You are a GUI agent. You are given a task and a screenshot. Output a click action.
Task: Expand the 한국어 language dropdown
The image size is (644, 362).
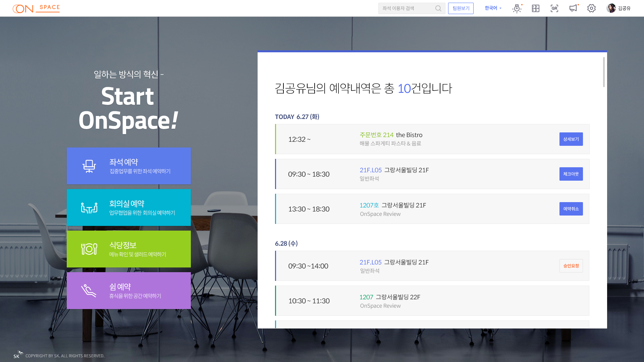point(493,8)
